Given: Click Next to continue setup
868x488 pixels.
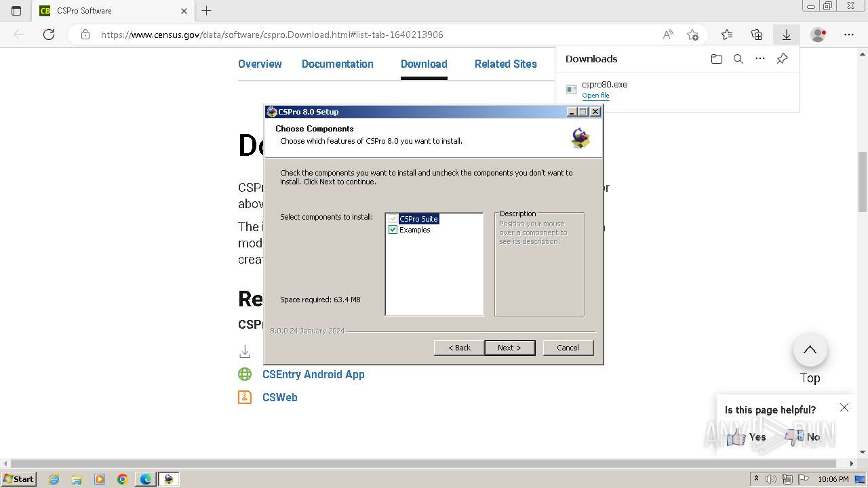Looking at the screenshot, I should pos(509,348).
